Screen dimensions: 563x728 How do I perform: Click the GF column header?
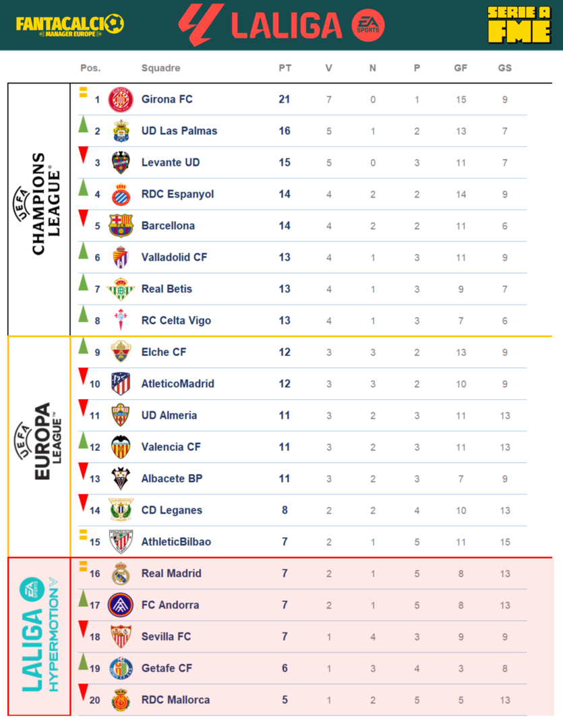click(461, 68)
